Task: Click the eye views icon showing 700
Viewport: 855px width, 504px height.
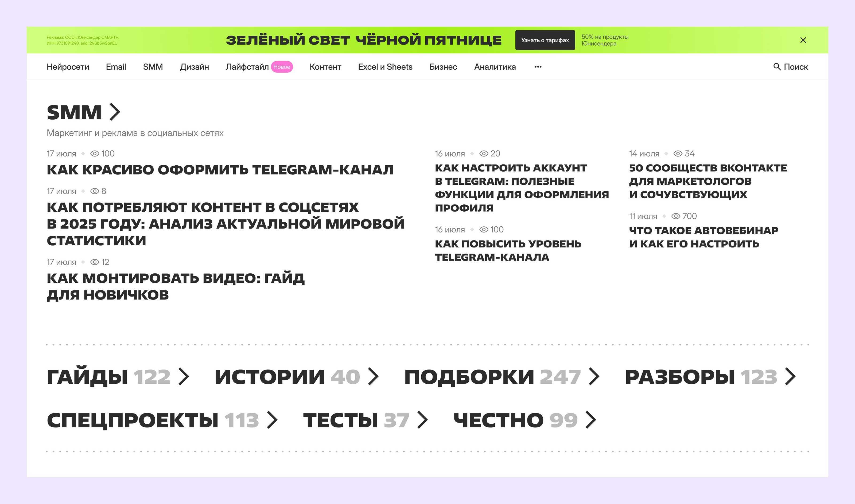Action: tap(676, 216)
